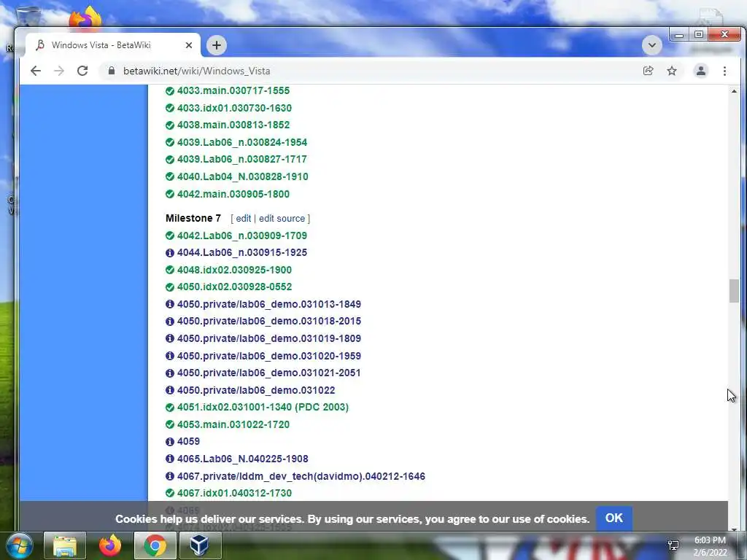Go back to the previous page
Image resolution: width=747 pixels, height=560 pixels.
tap(36, 71)
